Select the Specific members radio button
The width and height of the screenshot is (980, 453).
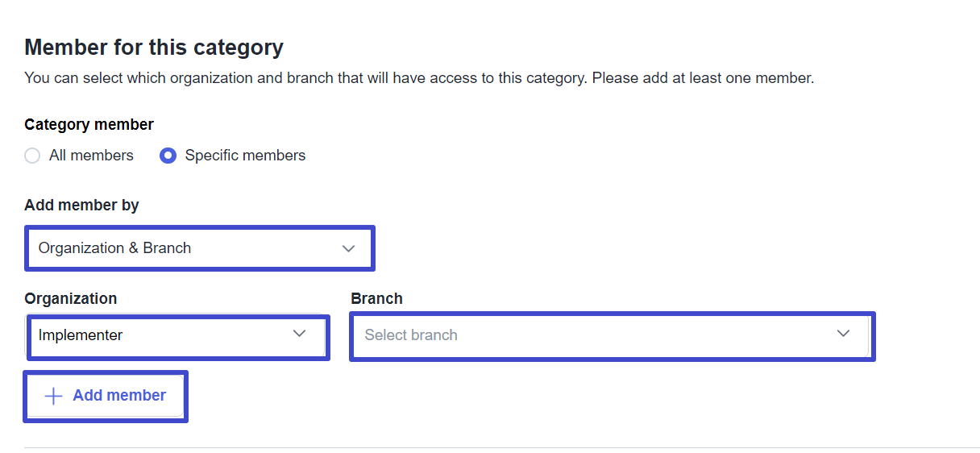[168, 156]
